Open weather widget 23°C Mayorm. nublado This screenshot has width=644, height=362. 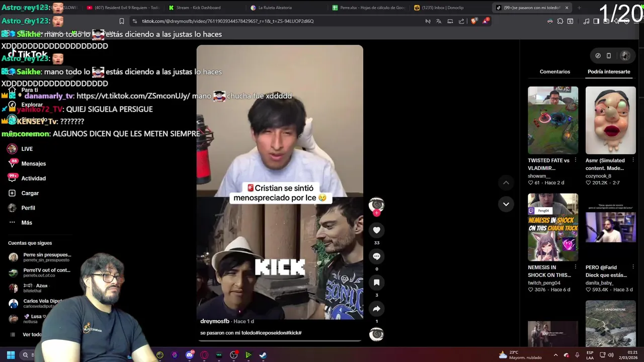(x=520, y=355)
